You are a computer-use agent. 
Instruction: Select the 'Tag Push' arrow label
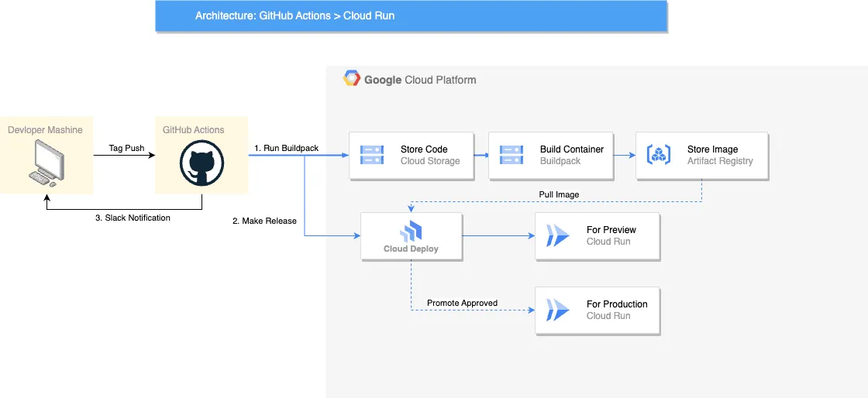tap(127, 148)
